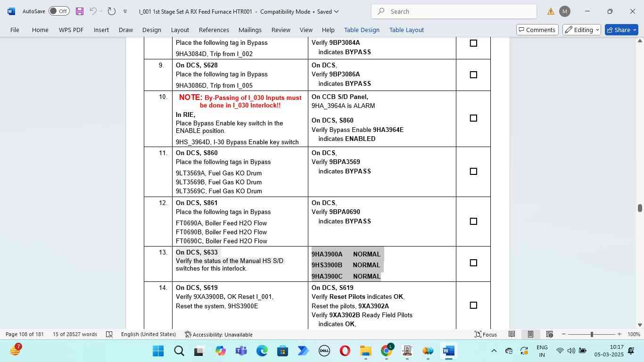Image resolution: width=644 pixels, height=362 pixels.
Task: Switch to the Layout tab
Action: (180, 30)
